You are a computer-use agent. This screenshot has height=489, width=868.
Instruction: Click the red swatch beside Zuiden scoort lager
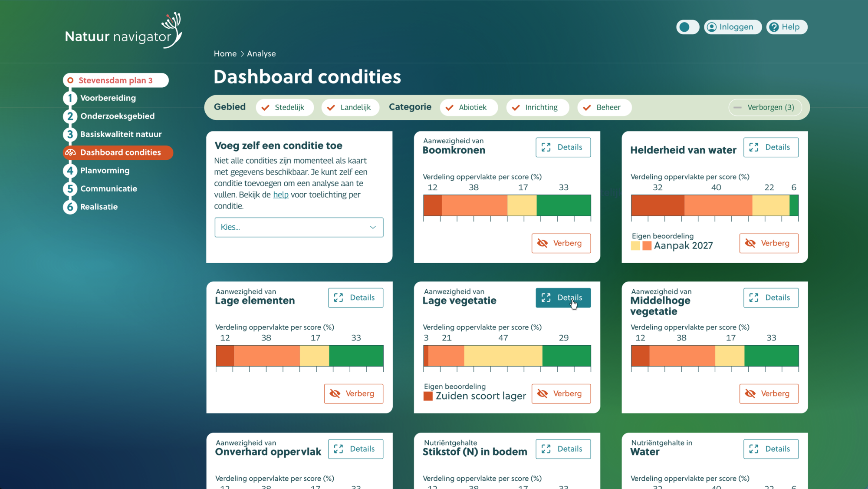[x=428, y=396]
